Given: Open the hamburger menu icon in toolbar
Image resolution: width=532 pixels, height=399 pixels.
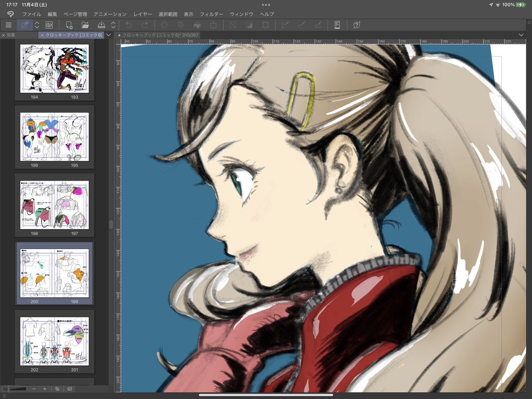Looking at the screenshot, I should click(8, 25).
